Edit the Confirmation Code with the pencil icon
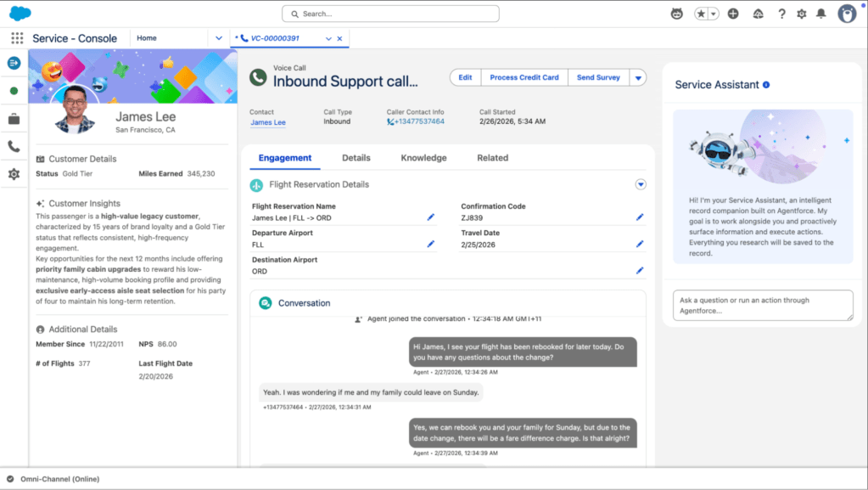The width and height of the screenshot is (868, 490). [x=640, y=217]
